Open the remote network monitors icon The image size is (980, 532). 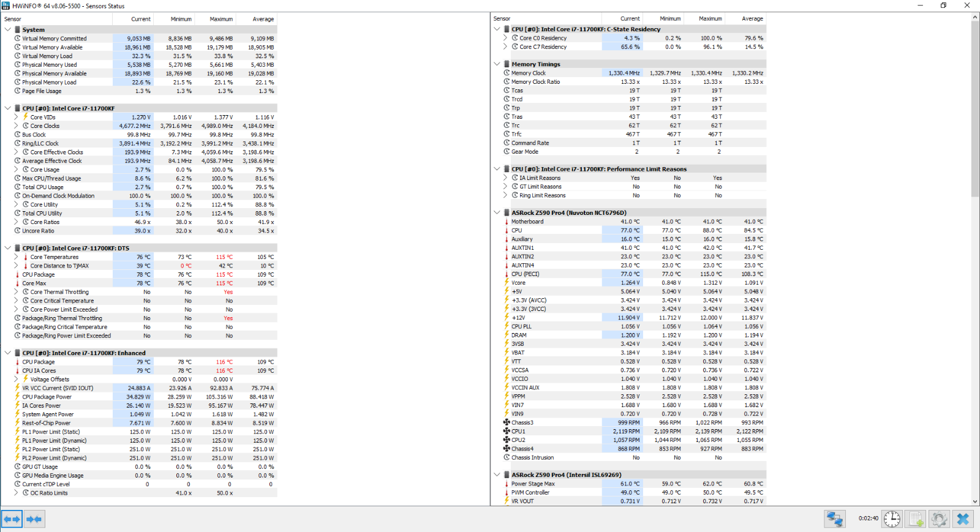pos(835,519)
